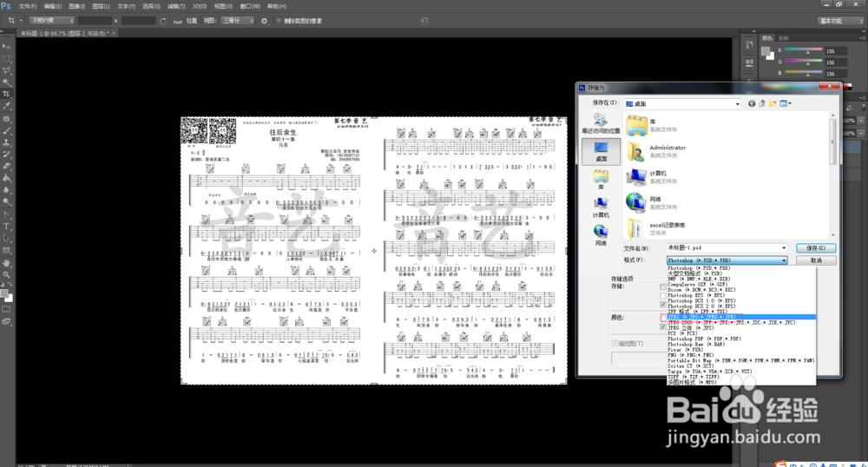
Task: Expand the save location dropdown
Action: click(x=737, y=103)
